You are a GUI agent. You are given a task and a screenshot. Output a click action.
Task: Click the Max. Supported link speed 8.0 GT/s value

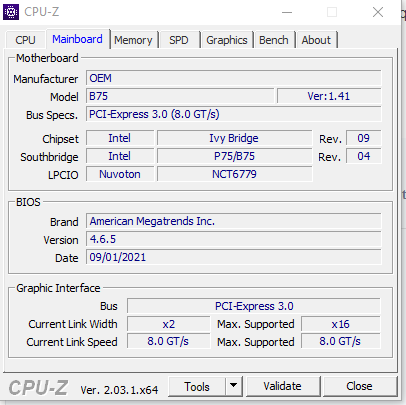341,341
